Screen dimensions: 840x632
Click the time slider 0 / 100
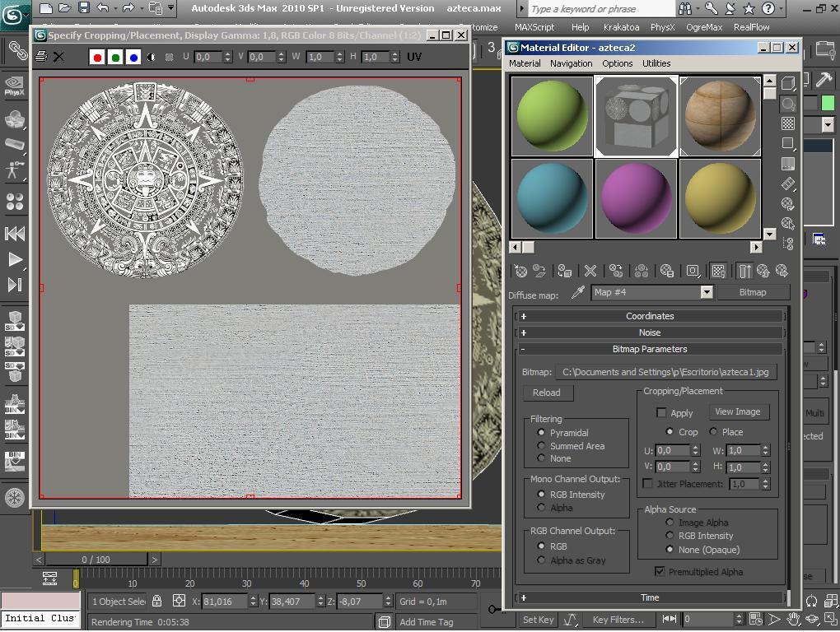coord(96,560)
